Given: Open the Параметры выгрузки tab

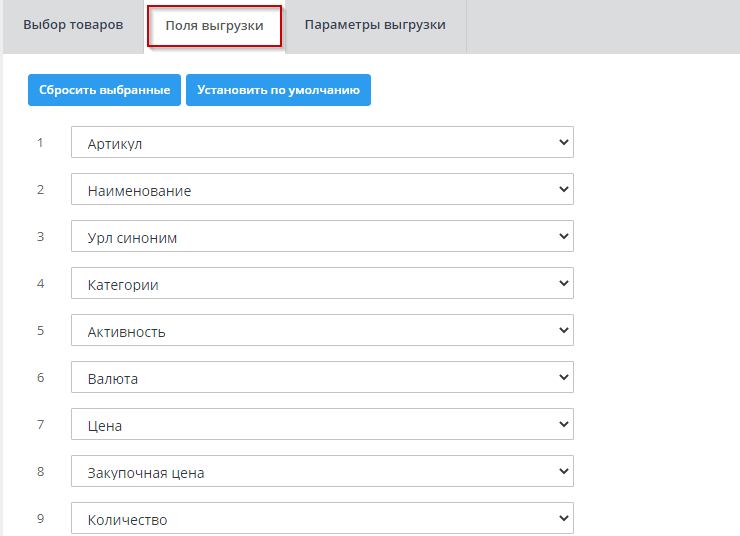Looking at the screenshot, I should tap(375, 25).
